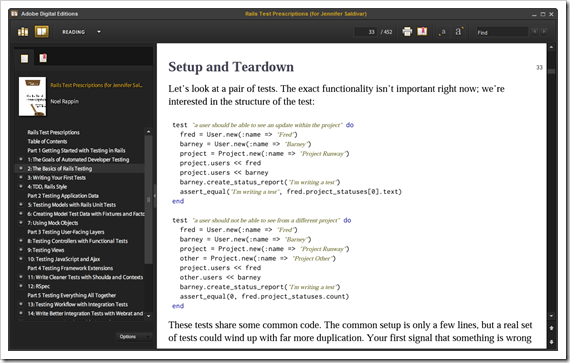Open the READING menu dropdown arrow
570x363 pixels.
click(99, 32)
